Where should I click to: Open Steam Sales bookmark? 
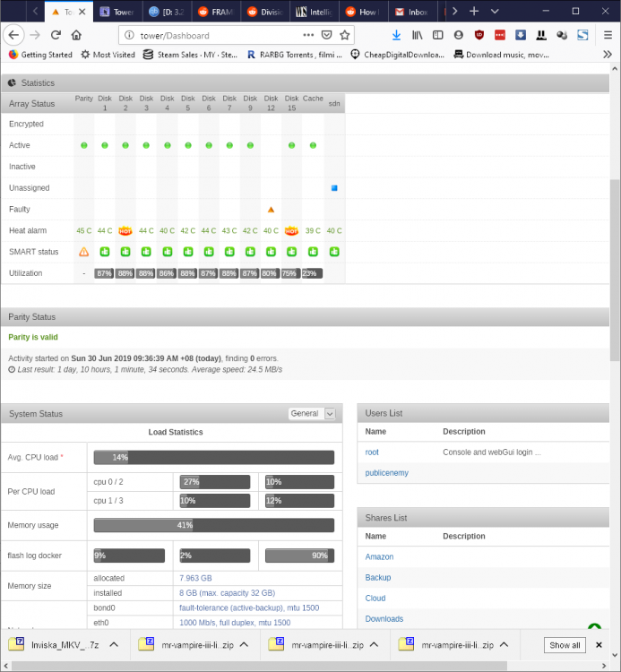tap(190, 55)
